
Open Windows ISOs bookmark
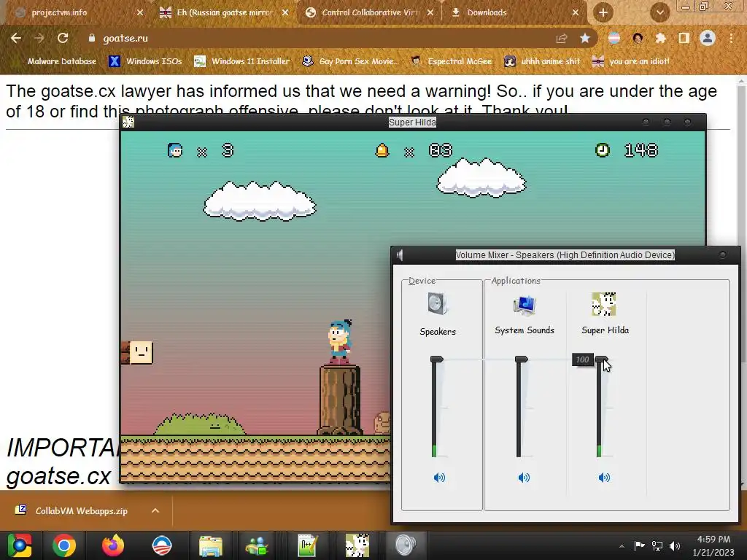tap(145, 61)
